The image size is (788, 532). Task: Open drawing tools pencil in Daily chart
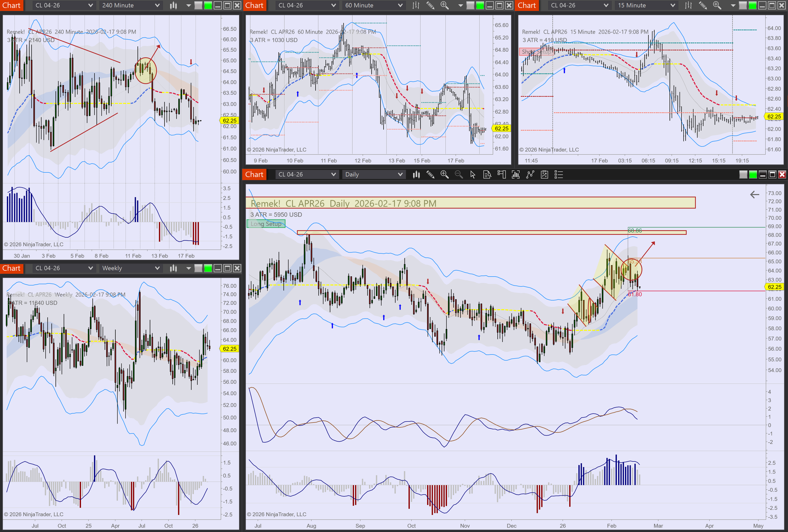coord(430,175)
